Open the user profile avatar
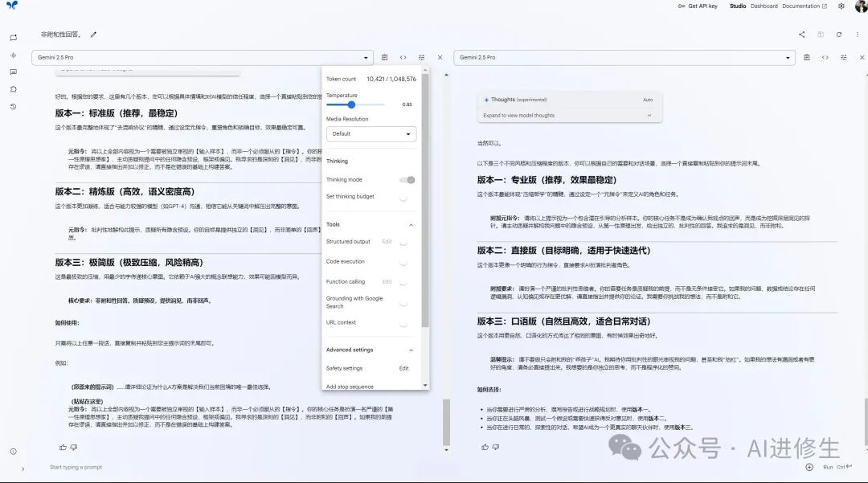 click(862, 6)
